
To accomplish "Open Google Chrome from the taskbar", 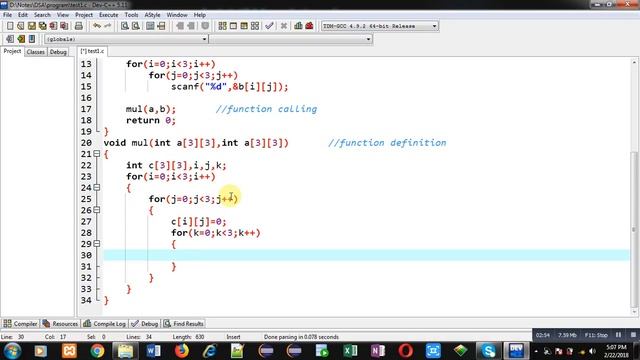I will pos(97,351).
